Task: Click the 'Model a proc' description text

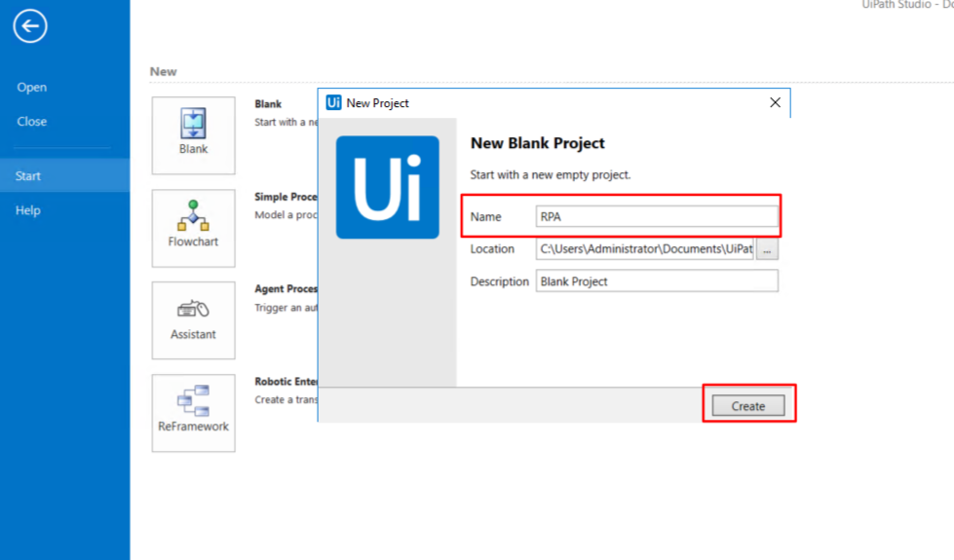Action: (286, 215)
